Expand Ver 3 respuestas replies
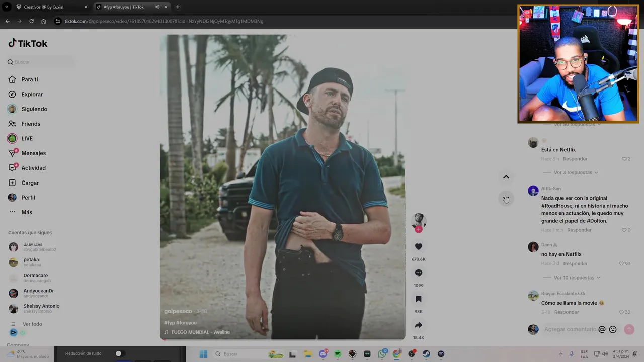The image size is (644, 362). [576, 172]
